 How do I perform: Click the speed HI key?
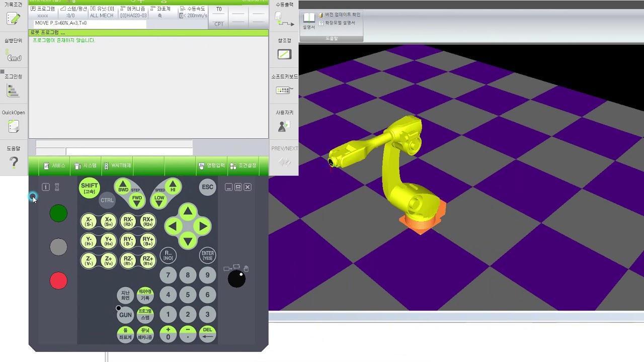(173, 187)
